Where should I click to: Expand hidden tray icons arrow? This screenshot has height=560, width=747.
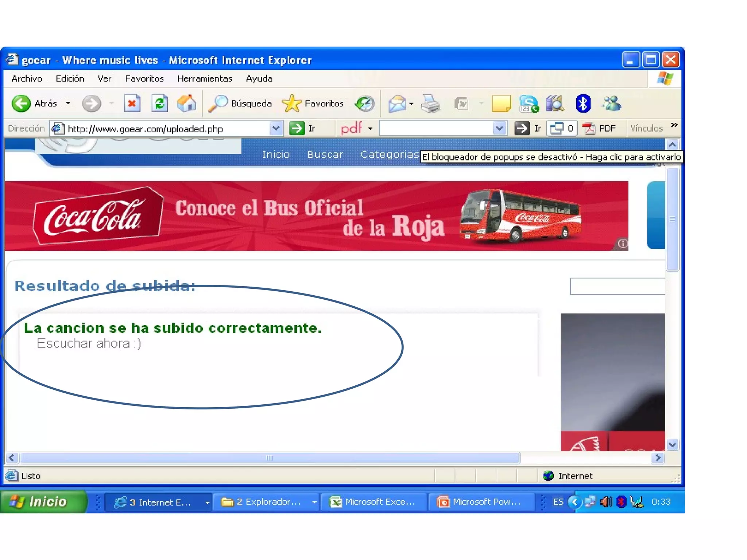tap(574, 502)
